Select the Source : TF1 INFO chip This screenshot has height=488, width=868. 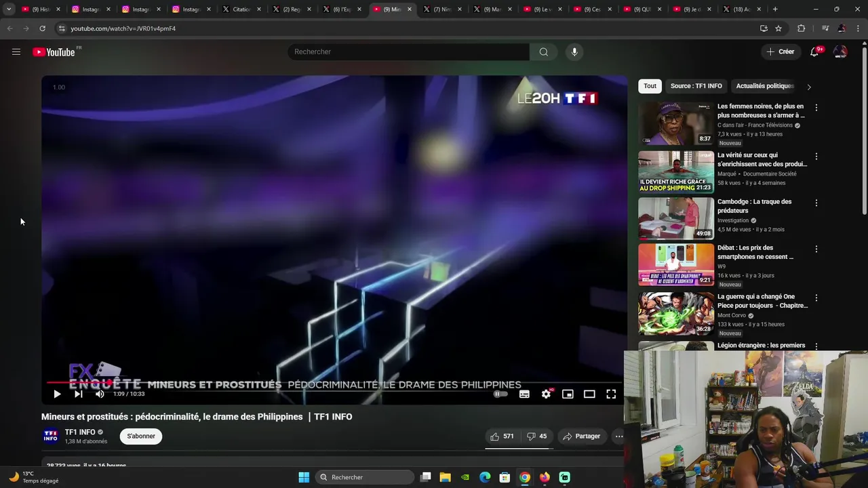pyautogui.click(x=696, y=86)
